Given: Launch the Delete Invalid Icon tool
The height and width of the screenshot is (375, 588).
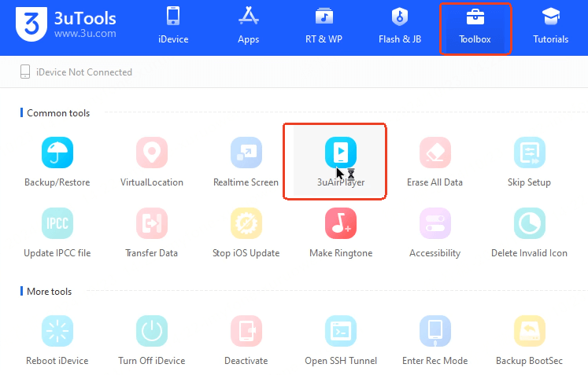Looking at the screenshot, I should click(x=529, y=224).
